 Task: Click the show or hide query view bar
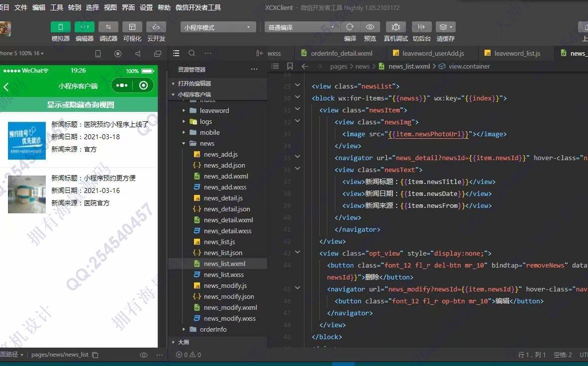point(80,104)
